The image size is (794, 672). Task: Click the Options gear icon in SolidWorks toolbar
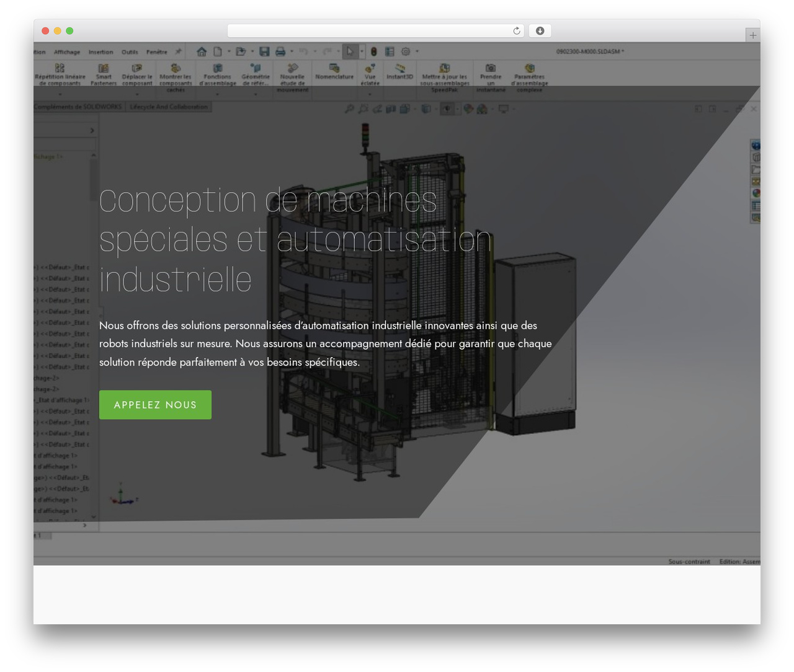pos(406,51)
